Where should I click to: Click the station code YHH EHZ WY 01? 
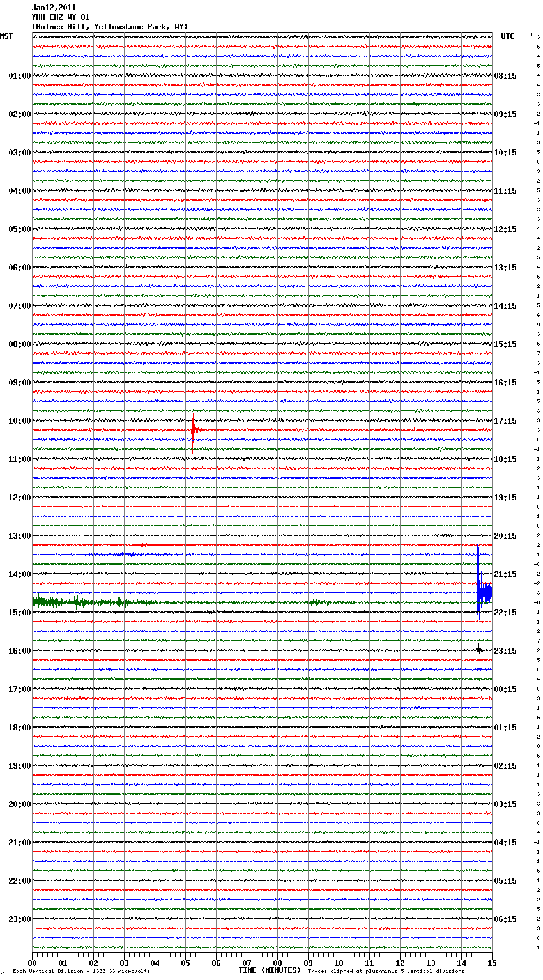tap(61, 17)
